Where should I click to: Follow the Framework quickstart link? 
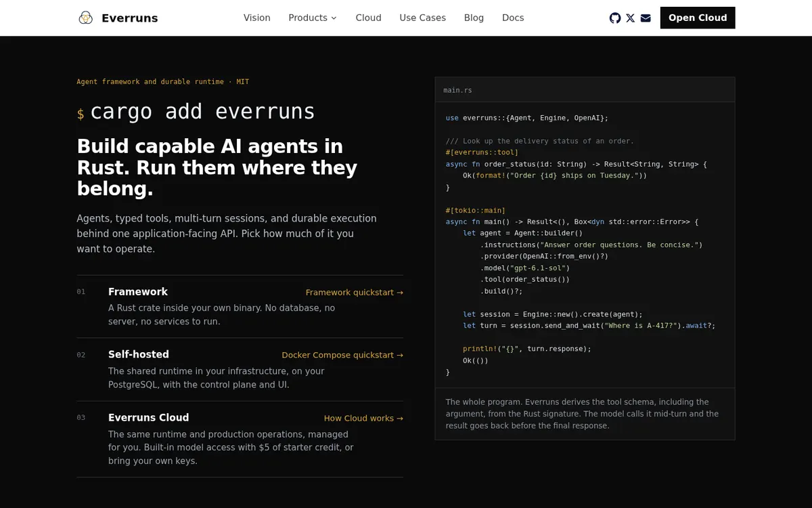355,293
